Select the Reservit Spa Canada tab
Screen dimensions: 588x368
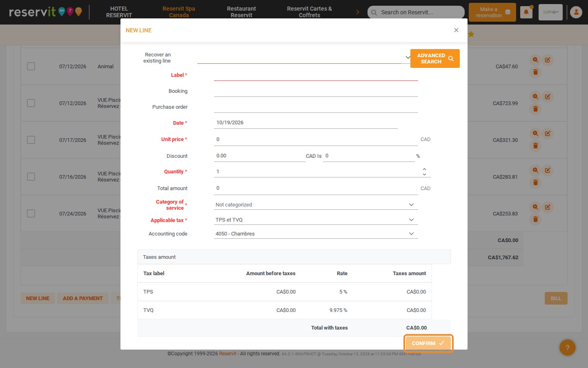coord(179,12)
